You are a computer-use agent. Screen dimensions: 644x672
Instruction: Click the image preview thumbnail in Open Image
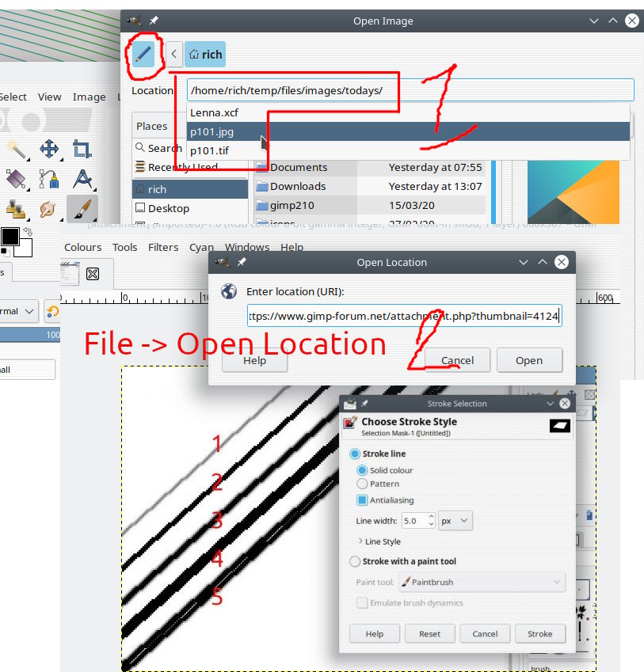574,192
